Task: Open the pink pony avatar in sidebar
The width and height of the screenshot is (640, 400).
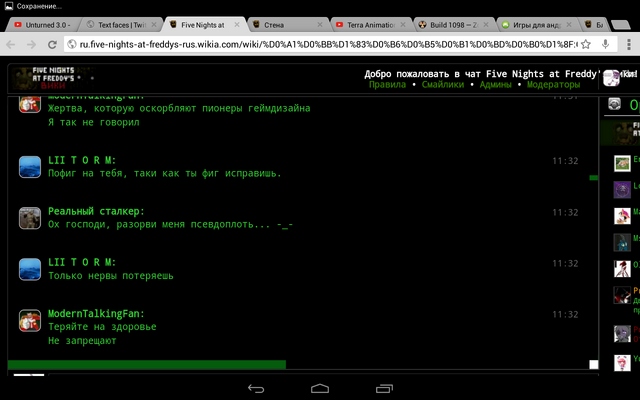Action: pos(622,216)
